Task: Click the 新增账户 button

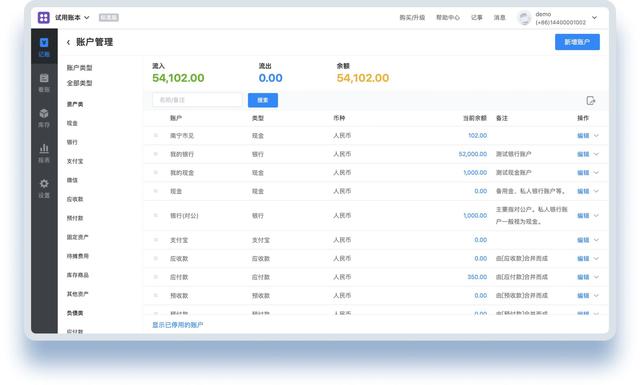Action: [577, 42]
